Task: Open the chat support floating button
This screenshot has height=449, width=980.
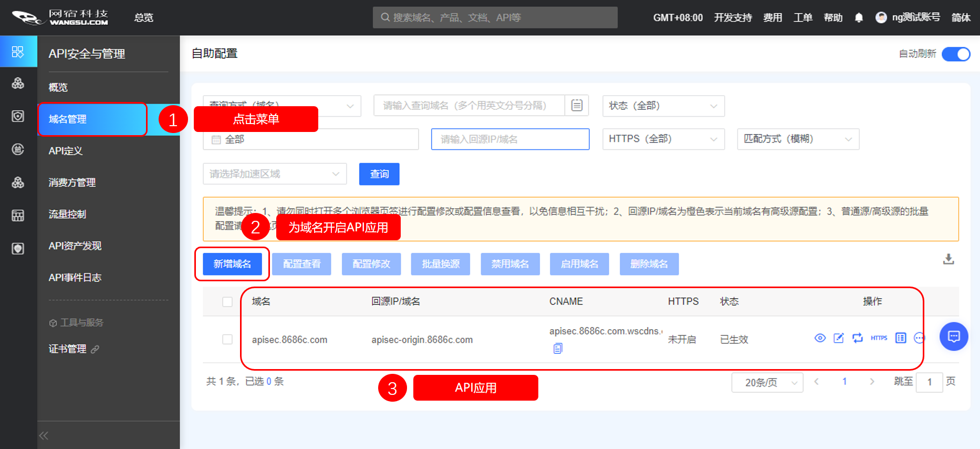Action: point(954,336)
